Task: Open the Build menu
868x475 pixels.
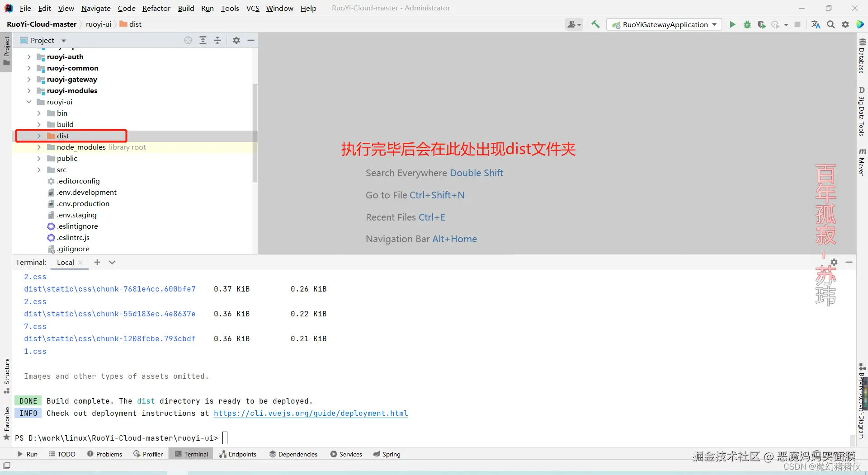Action: (x=186, y=8)
